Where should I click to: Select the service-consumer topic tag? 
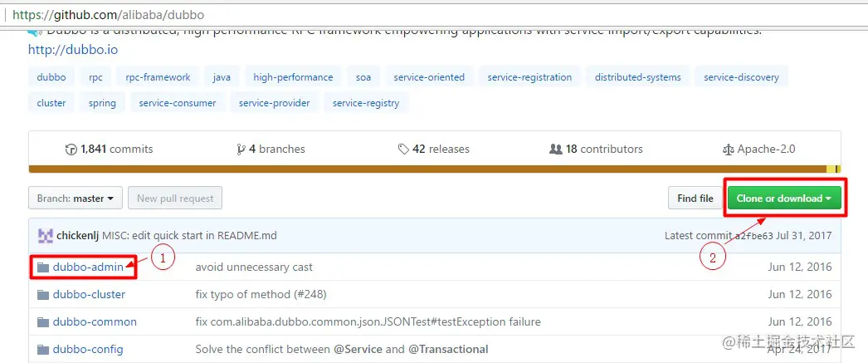click(178, 103)
